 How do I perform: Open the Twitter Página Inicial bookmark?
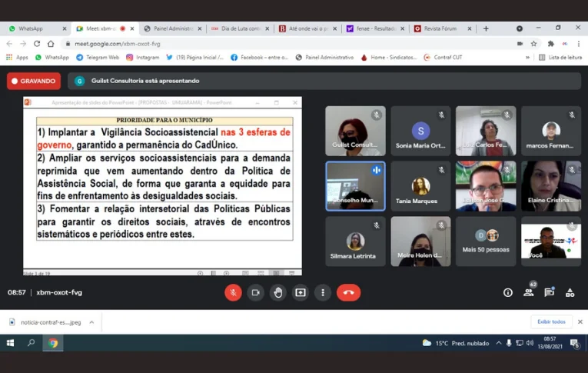[194, 58]
